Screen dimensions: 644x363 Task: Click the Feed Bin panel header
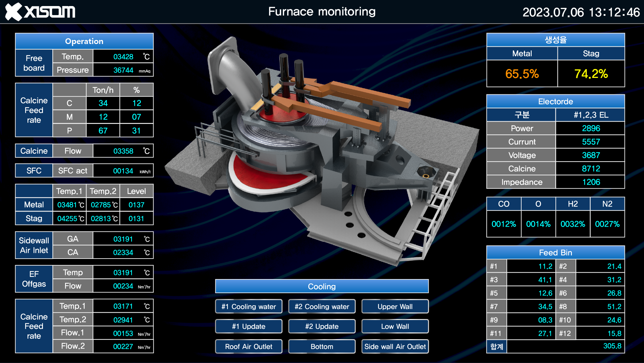click(555, 253)
